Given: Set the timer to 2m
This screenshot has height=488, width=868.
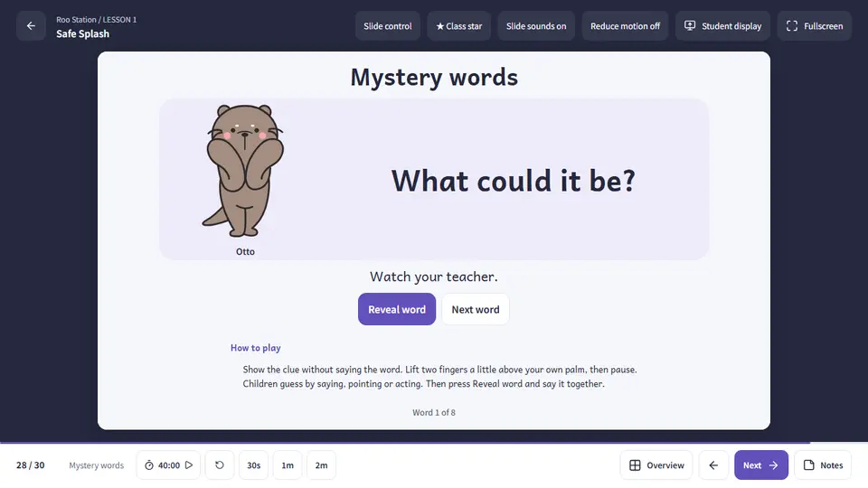Looking at the screenshot, I should pyautogui.click(x=321, y=465).
